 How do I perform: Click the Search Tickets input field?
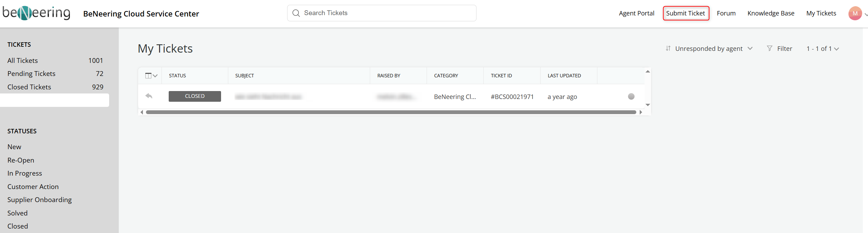386,13
